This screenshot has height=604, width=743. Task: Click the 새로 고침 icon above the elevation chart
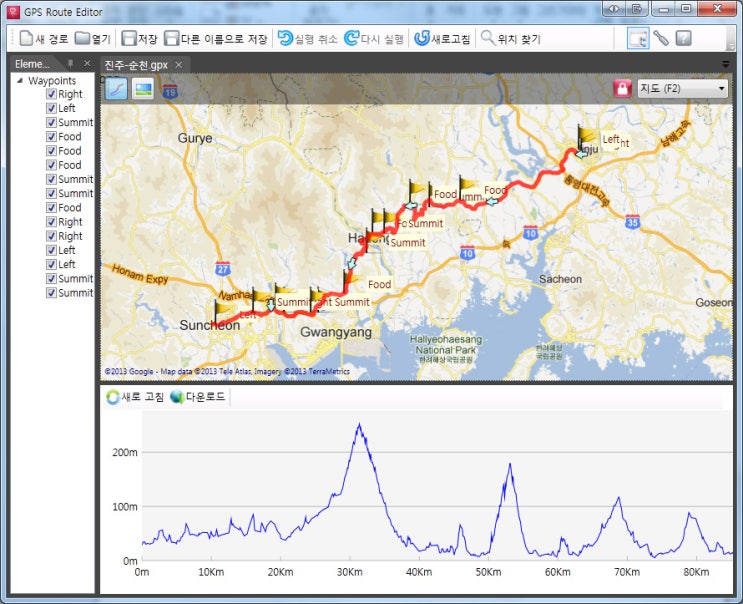pos(113,397)
